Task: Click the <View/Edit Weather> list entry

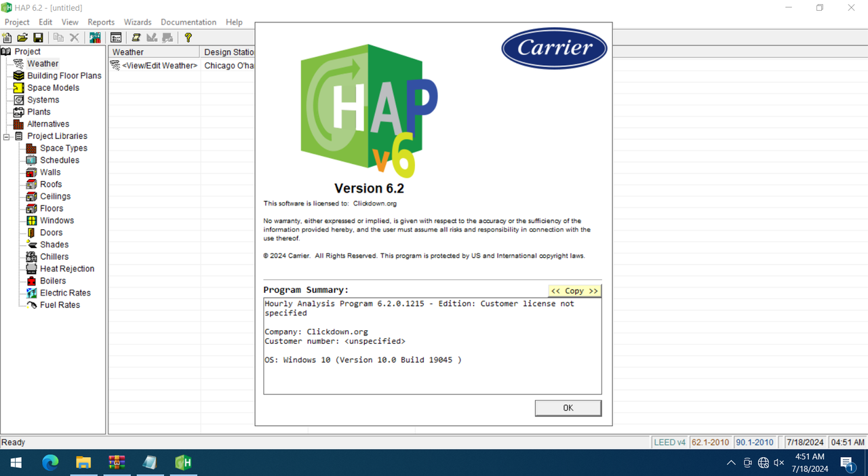Action: click(x=160, y=66)
